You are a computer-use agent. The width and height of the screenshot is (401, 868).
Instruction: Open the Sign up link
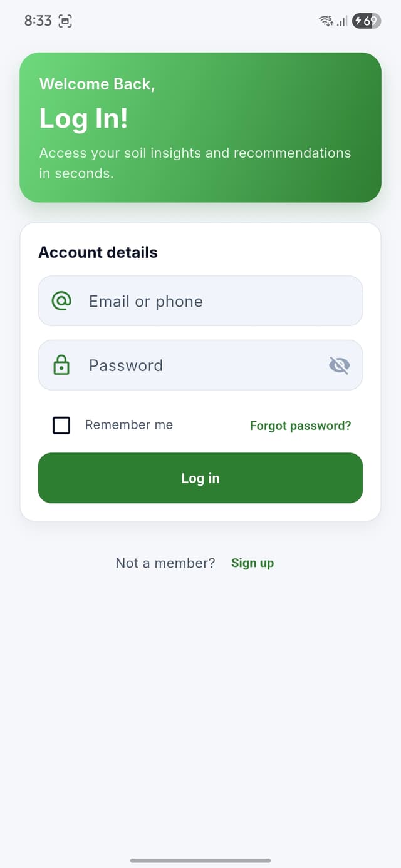(253, 563)
